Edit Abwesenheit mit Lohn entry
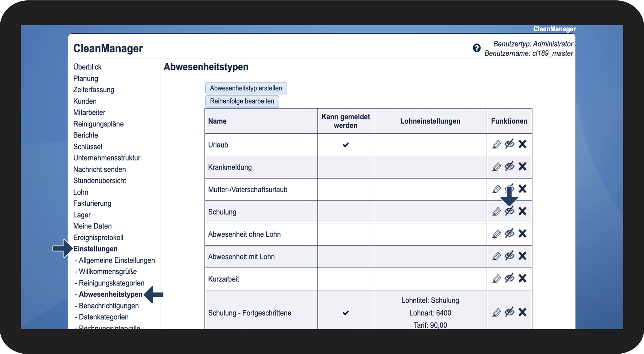The image size is (644, 354). 496,256
